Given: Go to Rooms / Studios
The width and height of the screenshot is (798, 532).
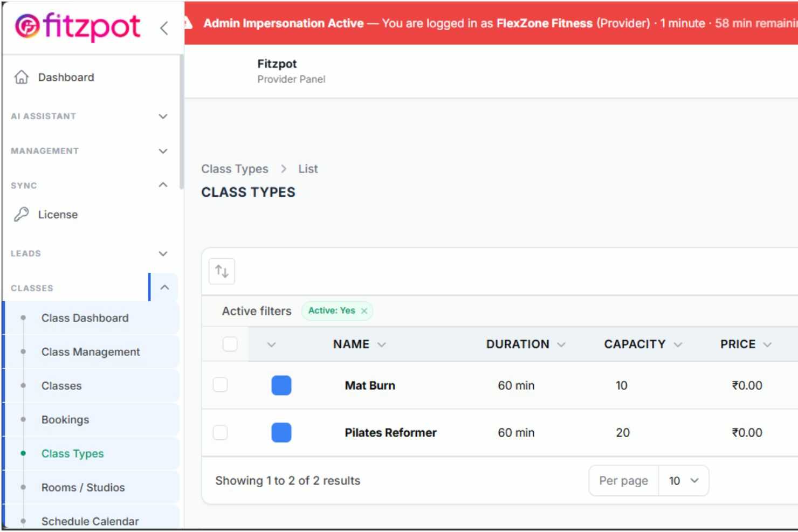Looking at the screenshot, I should point(83,487).
